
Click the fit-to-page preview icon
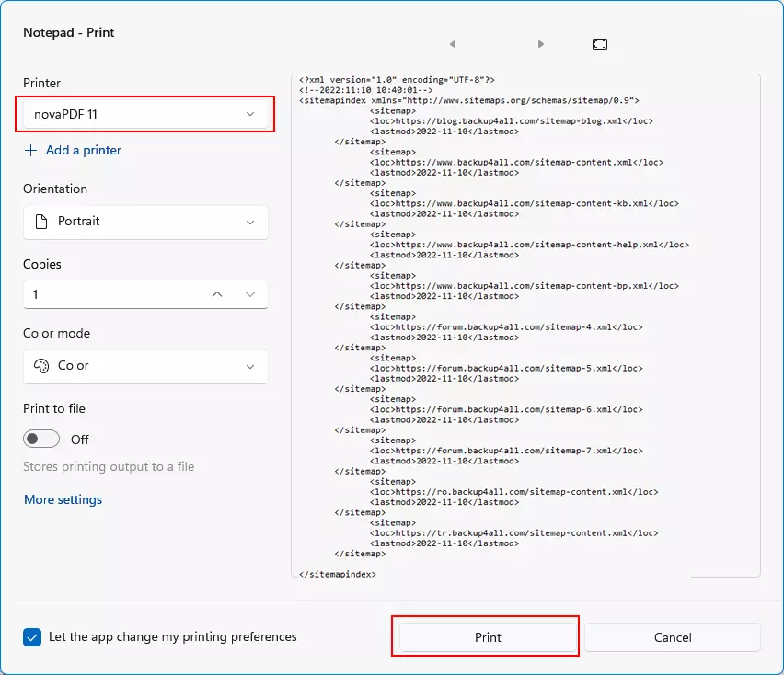click(600, 44)
